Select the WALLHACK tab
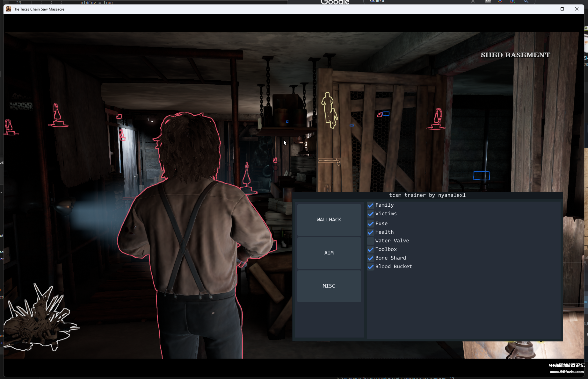The image size is (588, 379). click(329, 220)
